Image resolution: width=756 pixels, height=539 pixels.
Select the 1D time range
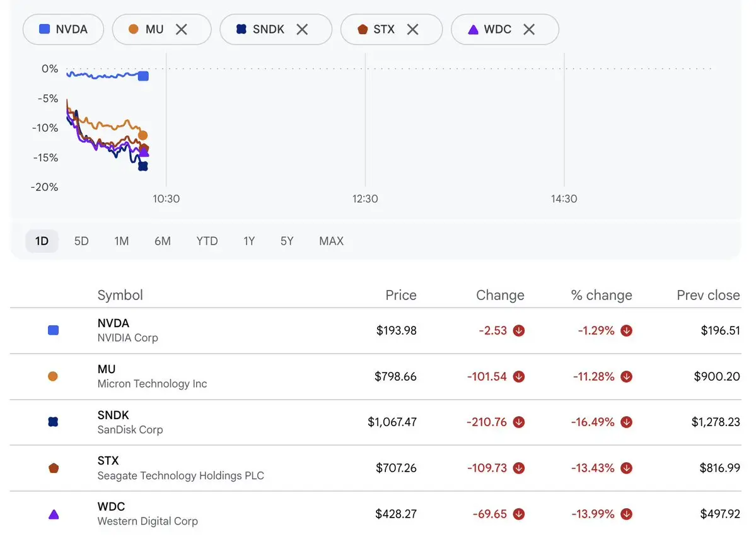coord(42,241)
